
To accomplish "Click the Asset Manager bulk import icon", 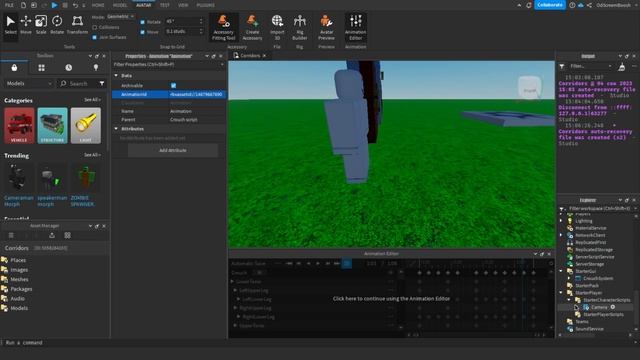I will pos(52,236).
